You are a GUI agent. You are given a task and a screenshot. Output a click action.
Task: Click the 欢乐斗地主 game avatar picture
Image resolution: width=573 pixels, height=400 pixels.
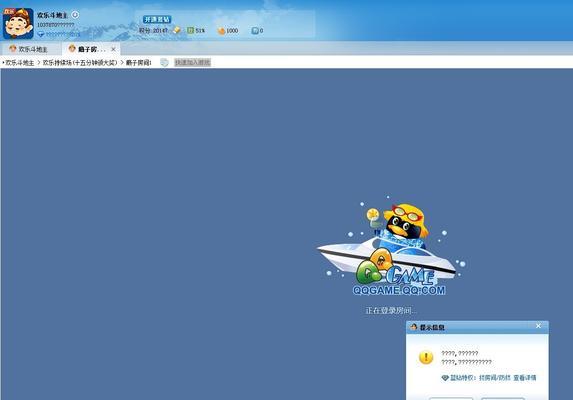click(x=18, y=23)
